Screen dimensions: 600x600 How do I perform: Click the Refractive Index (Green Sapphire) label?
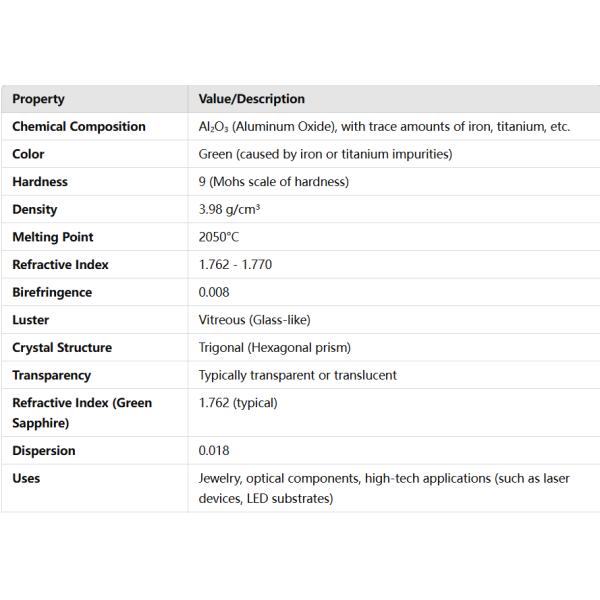pos(82,412)
